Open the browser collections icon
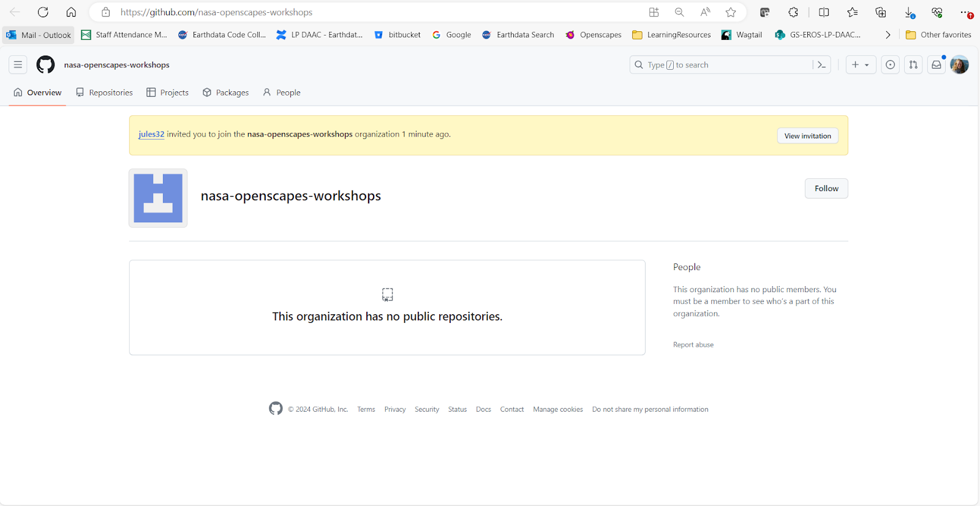 (881, 12)
